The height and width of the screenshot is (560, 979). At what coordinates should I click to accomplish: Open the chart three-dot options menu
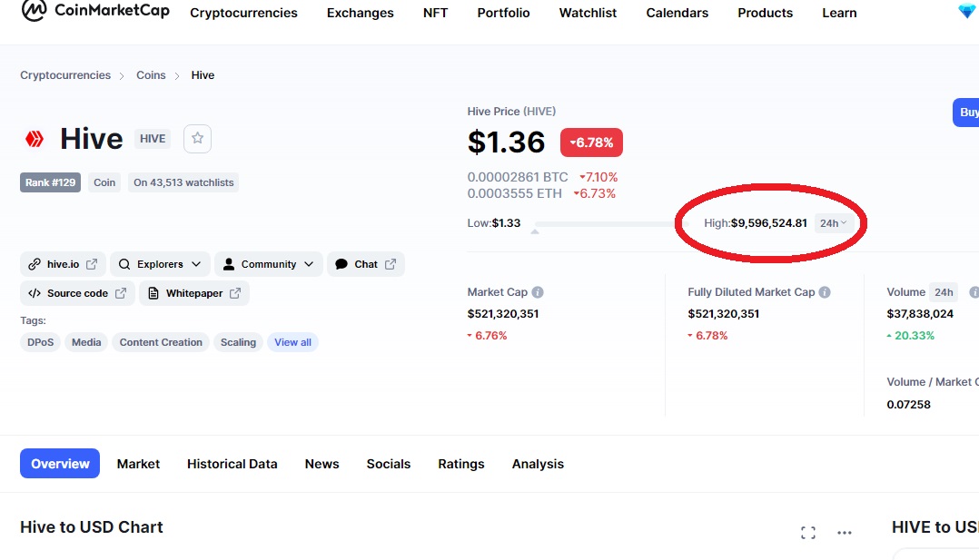coord(845,533)
